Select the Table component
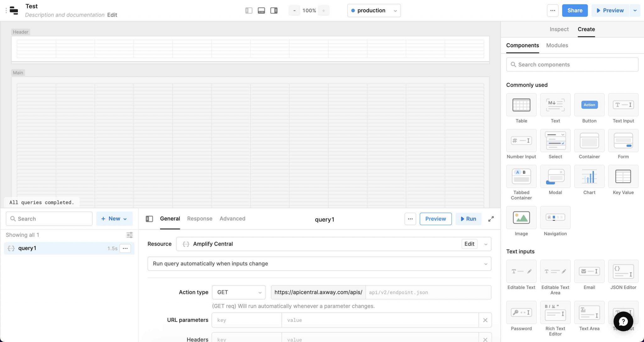This screenshot has width=644, height=342. tap(521, 105)
